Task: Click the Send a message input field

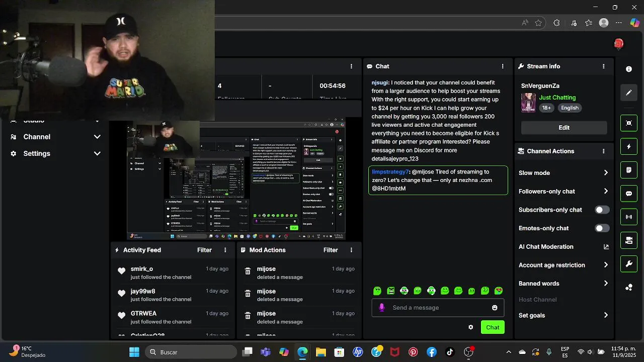Action: coord(438,308)
